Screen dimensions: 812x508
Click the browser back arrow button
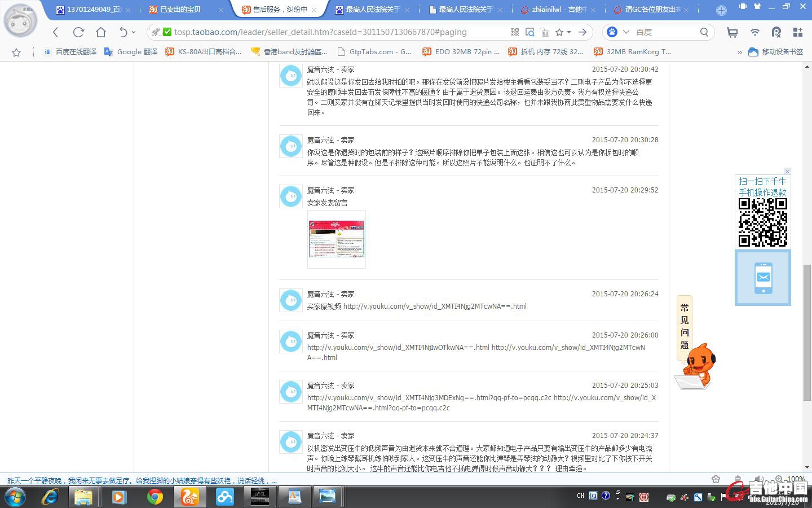click(x=55, y=32)
